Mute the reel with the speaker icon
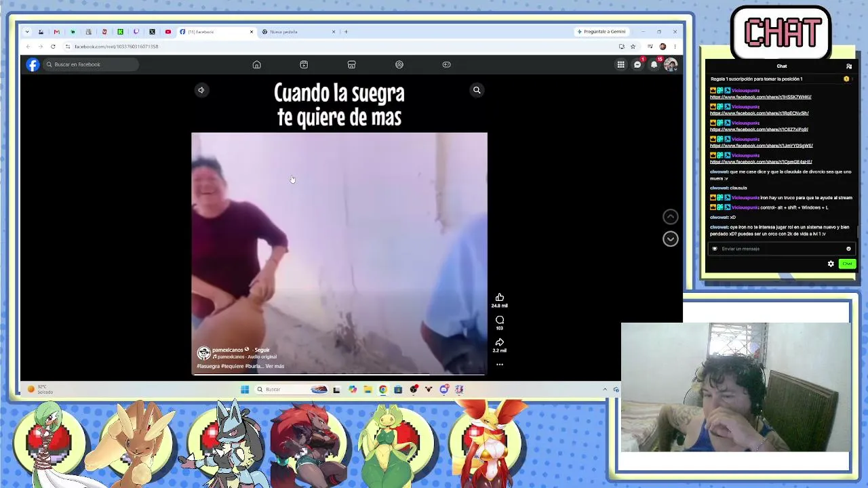This screenshot has width=868, height=488. point(201,90)
